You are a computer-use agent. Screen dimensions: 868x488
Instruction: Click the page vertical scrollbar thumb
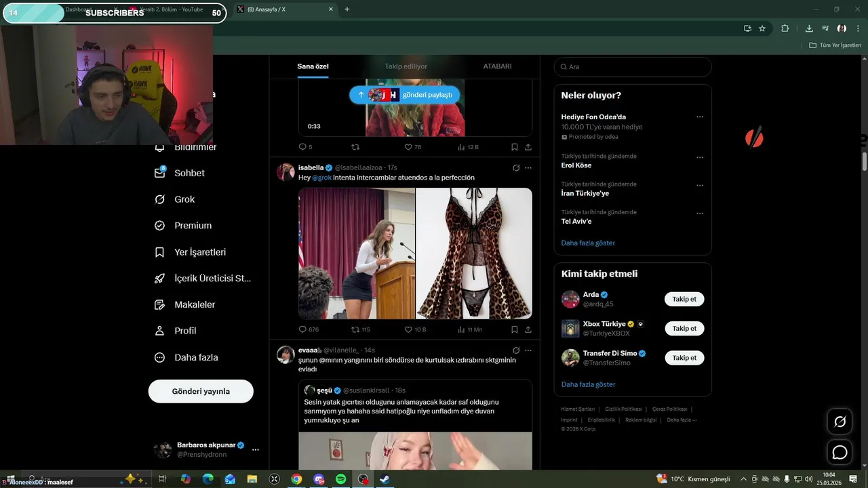tap(865, 161)
